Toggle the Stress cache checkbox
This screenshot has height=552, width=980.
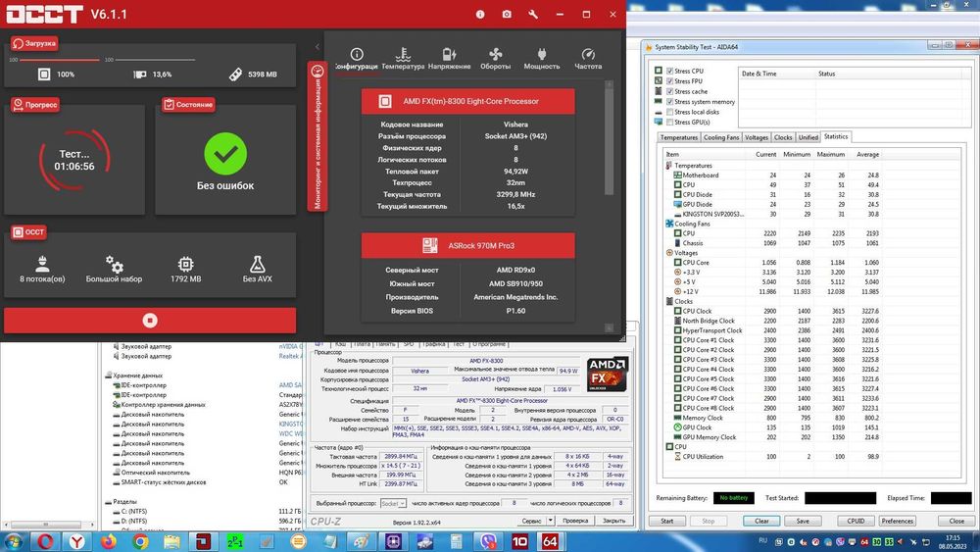point(669,91)
